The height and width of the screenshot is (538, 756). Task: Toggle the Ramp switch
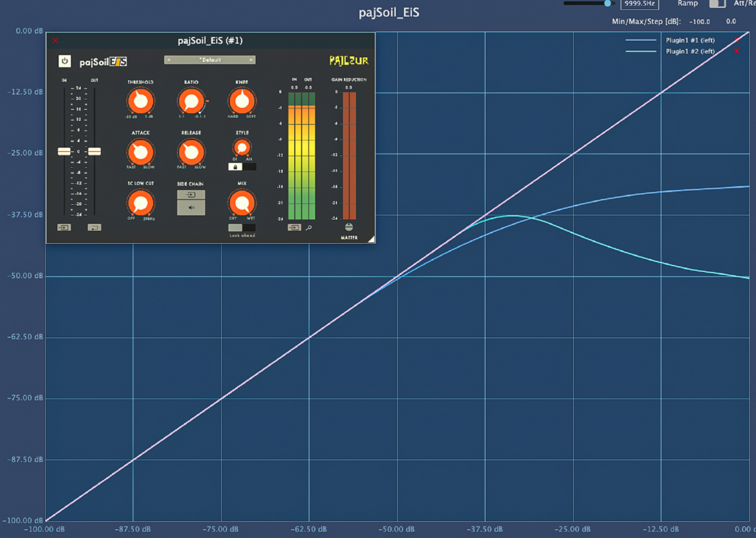(717, 3)
